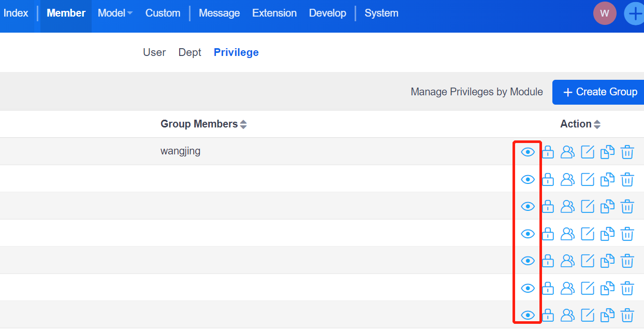The image size is (644, 329).
Task: Delete the group containing wangjing
Action: (x=627, y=152)
